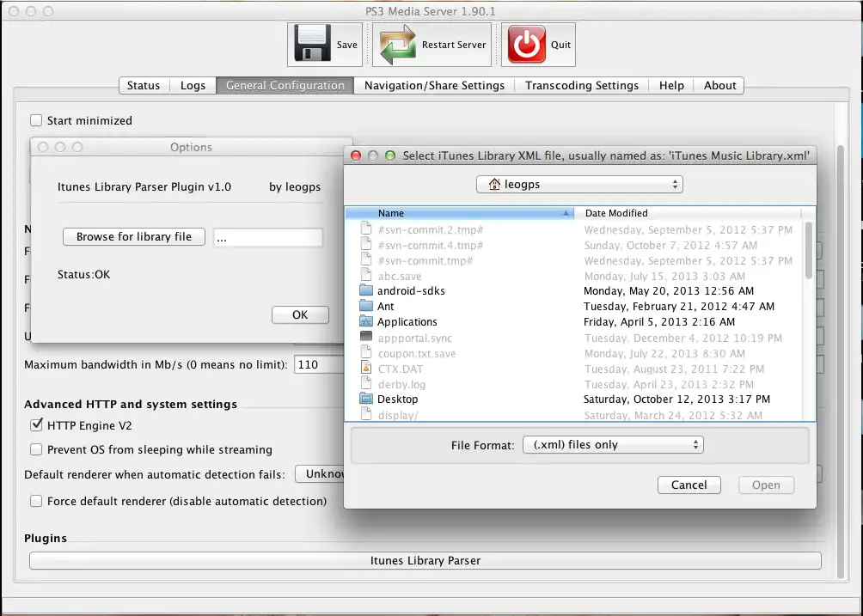Click the Applications folder icon
Screen dimensions: 863x616
click(x=366, y=321)
